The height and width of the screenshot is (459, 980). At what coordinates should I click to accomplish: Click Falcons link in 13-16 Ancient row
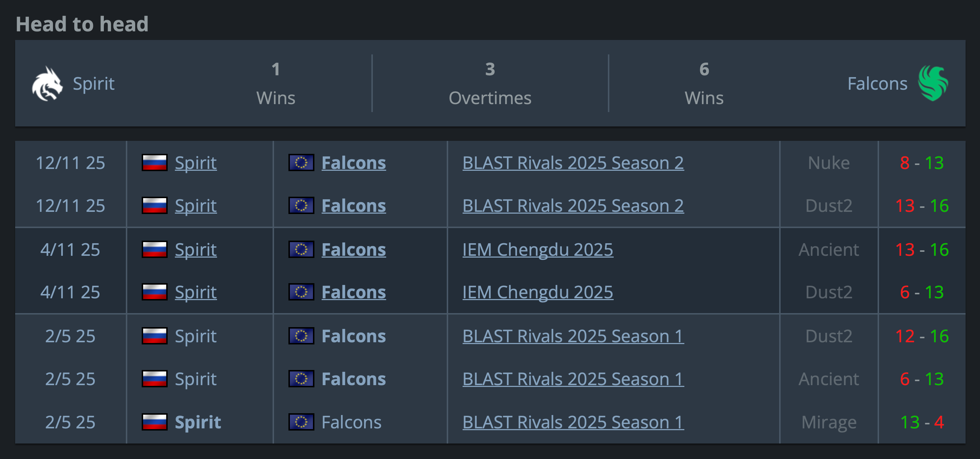353,249
